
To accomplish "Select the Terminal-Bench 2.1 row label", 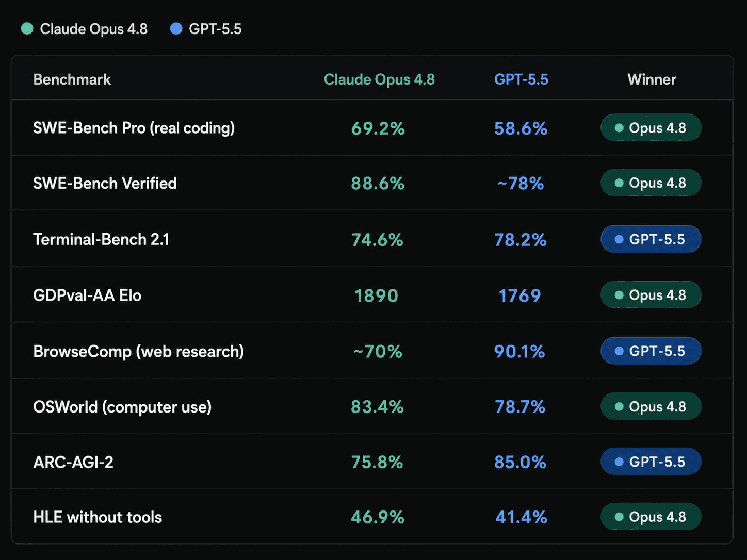I will (101, 239).
